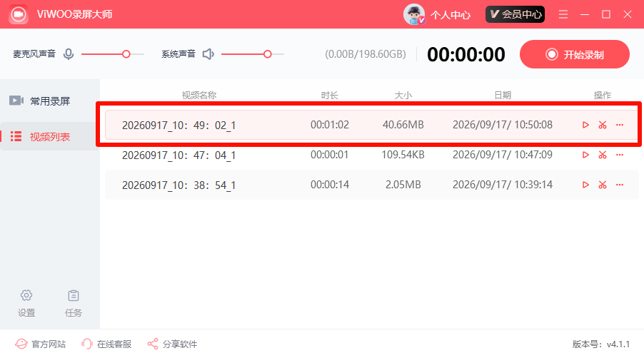
Task: Click the 日期 column header
Action: click(503, 95)
